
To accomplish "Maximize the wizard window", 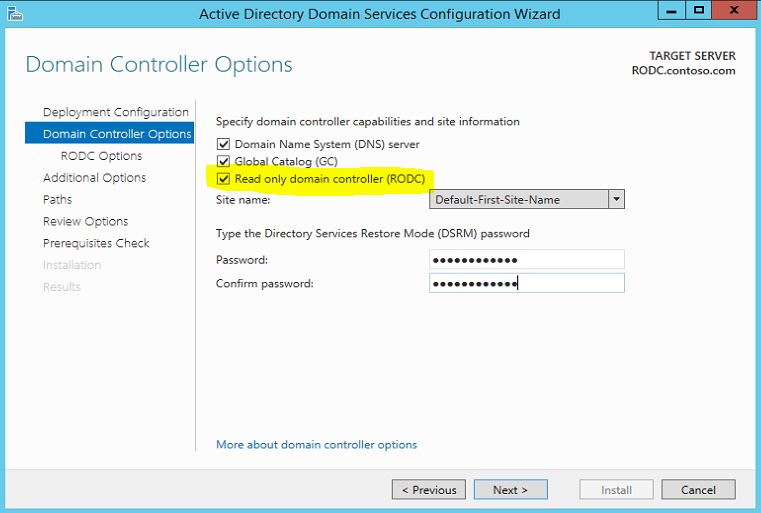I will pyautogui.click(x=699, y=10).
